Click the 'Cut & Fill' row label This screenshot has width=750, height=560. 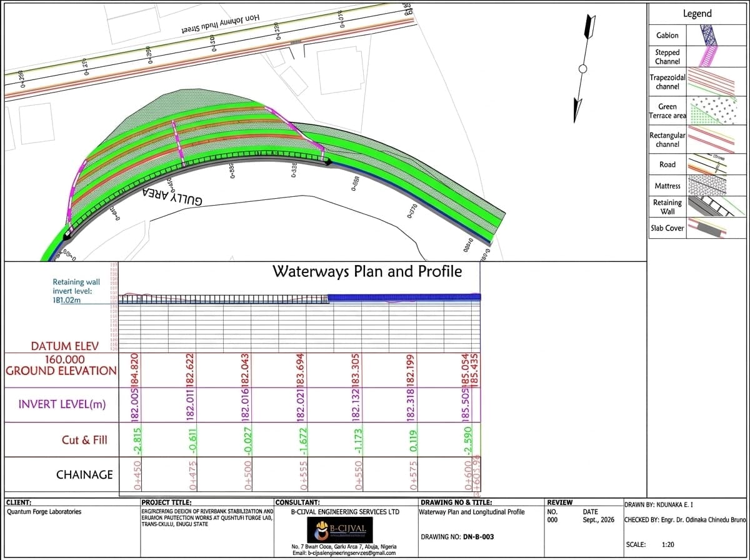tap(84, 440)
